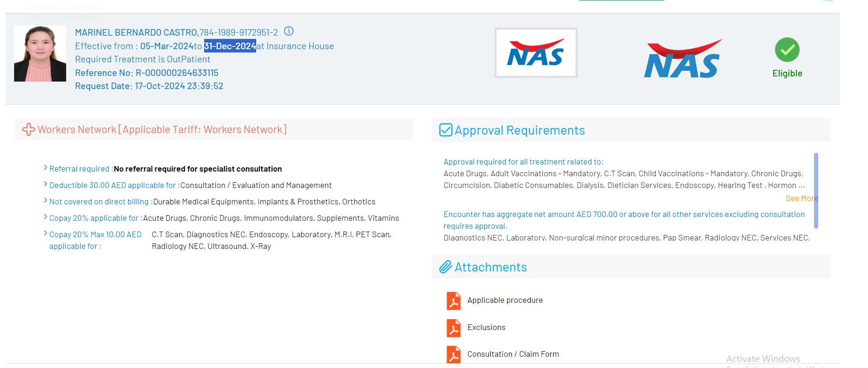Expand the Copay 20% Max 10.00 AED chevron
Viewport: 868px width, 368px height.
(46, 233)
